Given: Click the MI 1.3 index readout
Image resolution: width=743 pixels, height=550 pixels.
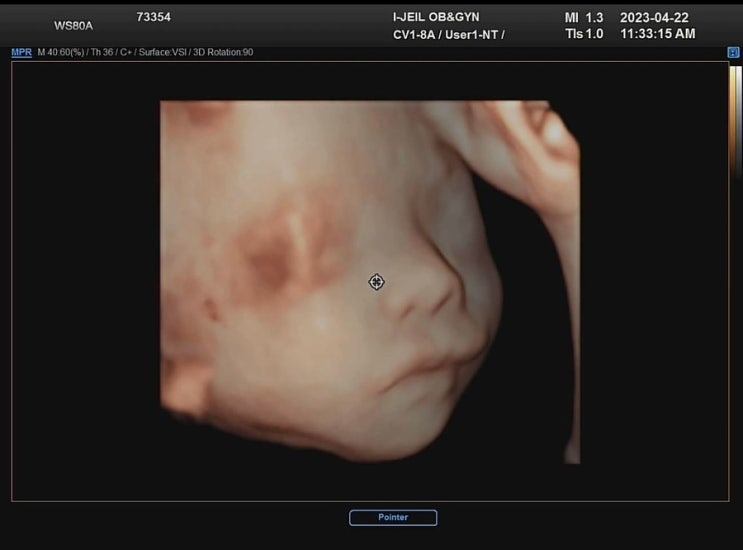Looking at the screenshot, I should coord(584,18).
